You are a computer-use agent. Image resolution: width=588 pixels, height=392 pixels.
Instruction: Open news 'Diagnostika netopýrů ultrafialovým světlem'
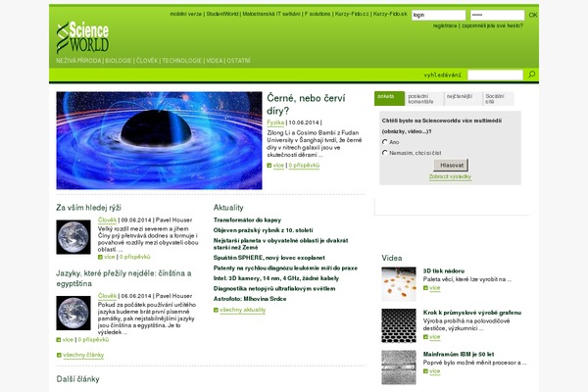[x=274, y=289]
